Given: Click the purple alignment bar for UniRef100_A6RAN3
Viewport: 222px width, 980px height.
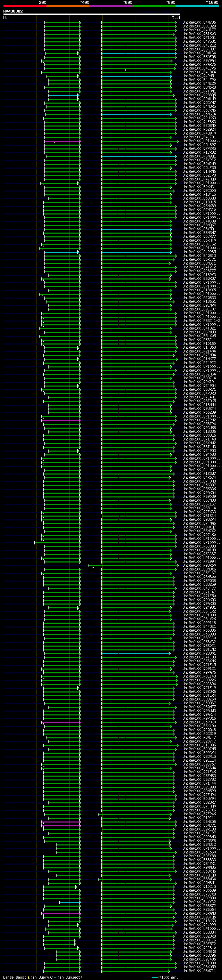Looking at the screenshot, I should click(61, 913).
